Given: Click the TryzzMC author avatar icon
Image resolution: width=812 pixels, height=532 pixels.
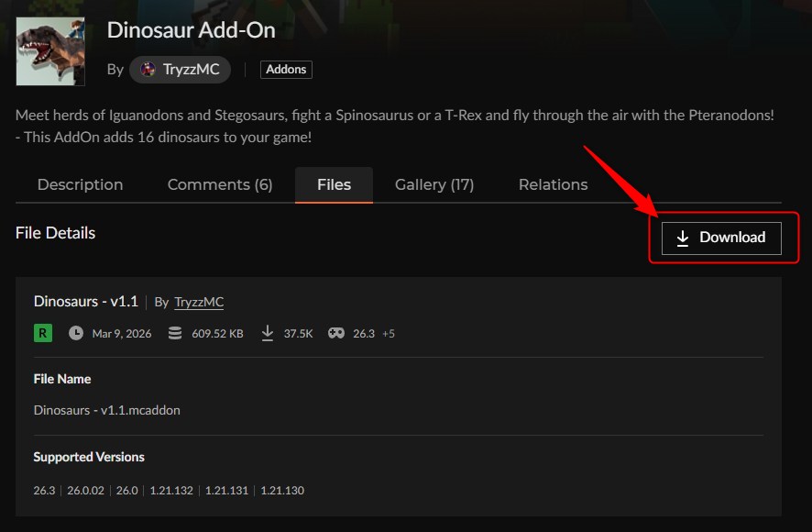Looking at the screenshot, I should pyautogui.click(x=146, y=69).
